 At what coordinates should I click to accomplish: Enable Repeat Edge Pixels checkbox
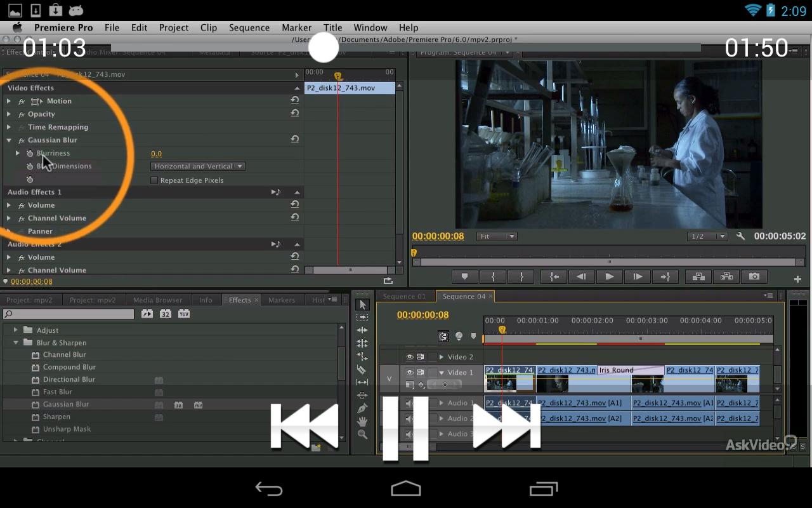click(x=154, y=180)
